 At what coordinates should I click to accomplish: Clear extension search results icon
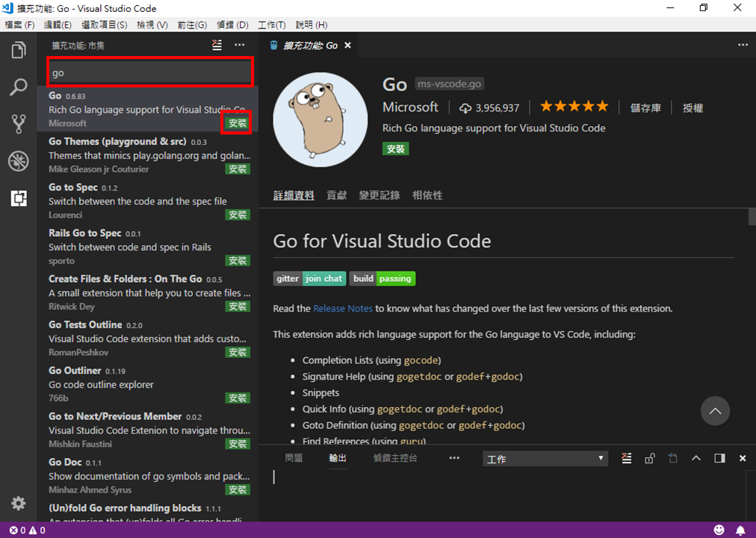pyautogui.click(x=217, y=46)
